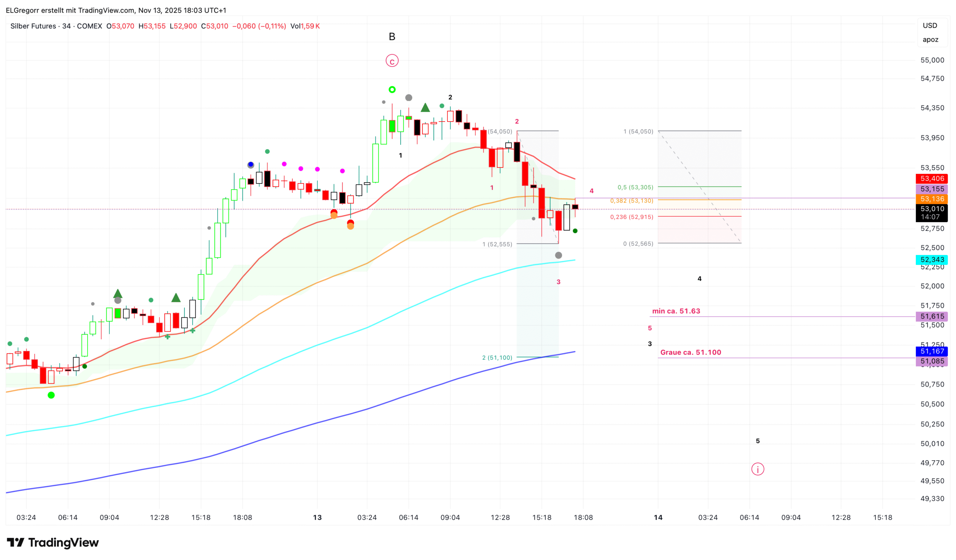Click the circled 'i' wave marker

pyautogui.click(x=758, y=469)
